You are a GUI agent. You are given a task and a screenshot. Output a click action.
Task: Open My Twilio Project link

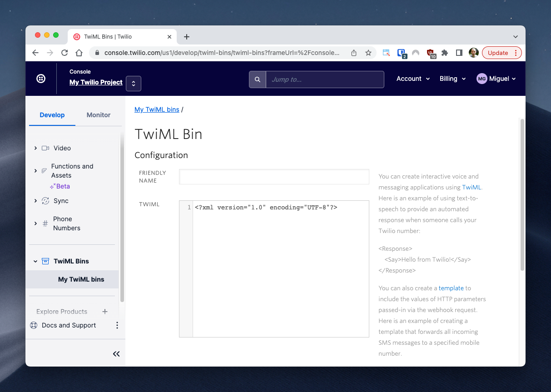(x=96, y=82)
